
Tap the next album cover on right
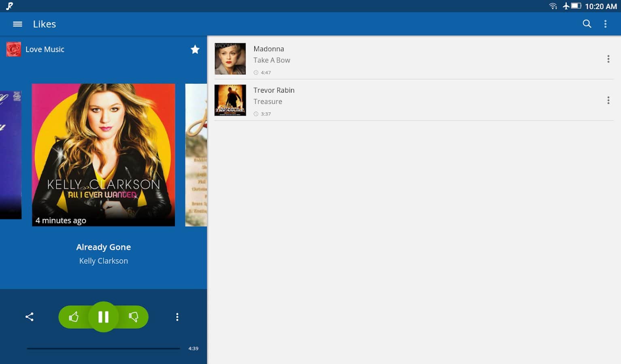click(x=196, y=154)
